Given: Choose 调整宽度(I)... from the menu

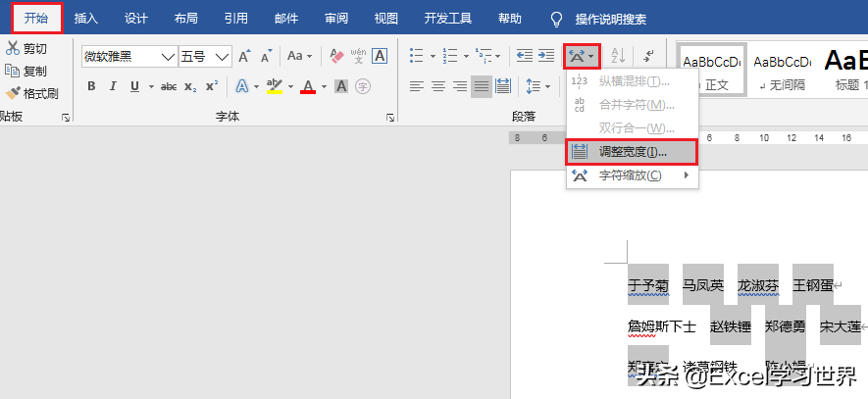Looking at the screenshot, I should point(633,152).
